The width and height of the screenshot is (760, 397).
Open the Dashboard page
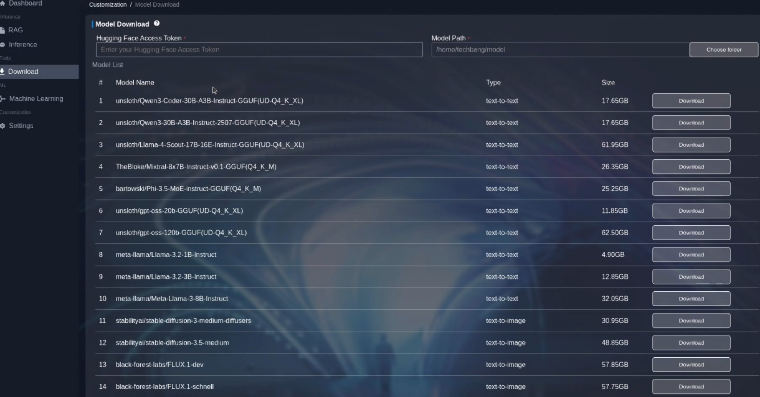(25, 3)
